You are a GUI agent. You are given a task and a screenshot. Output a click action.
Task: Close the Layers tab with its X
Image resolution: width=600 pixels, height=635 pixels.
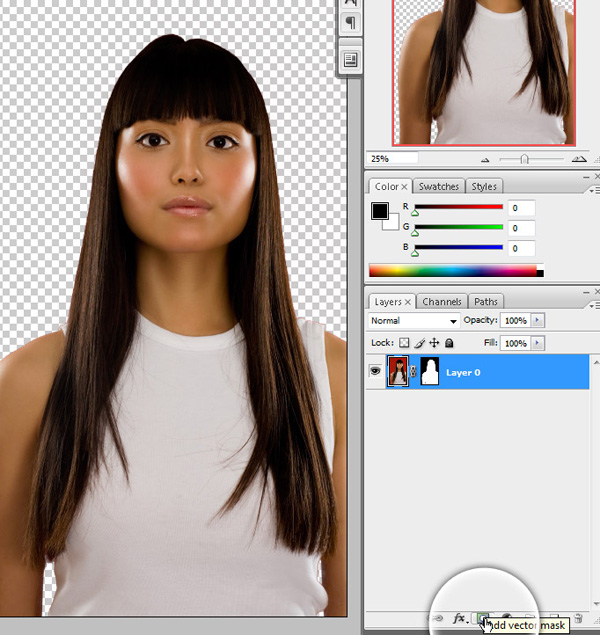pyautogui.click(x=408, y=302)
